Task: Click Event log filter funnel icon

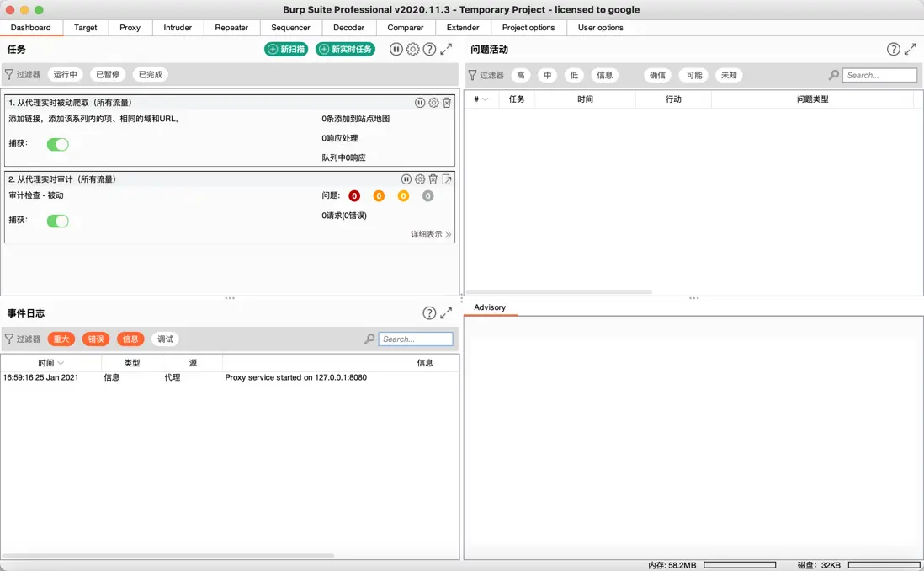Action: [x=9, y=339]
